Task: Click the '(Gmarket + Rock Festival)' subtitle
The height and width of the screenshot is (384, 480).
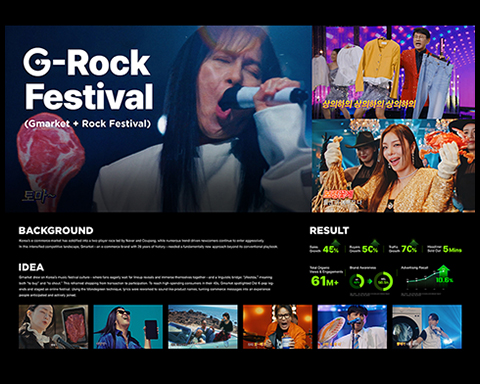Action: [87, 124]
